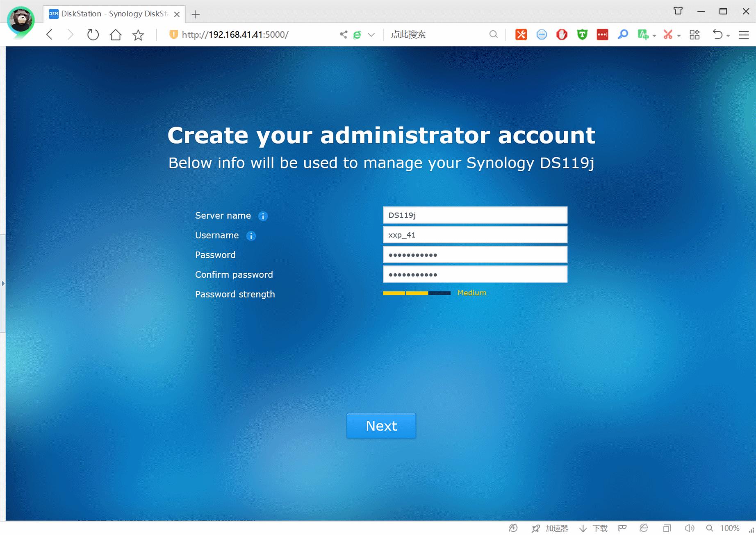Viewport: 756px width, 535px height.
Task: Click the window split icon in status bar
Action: [667, 528]
